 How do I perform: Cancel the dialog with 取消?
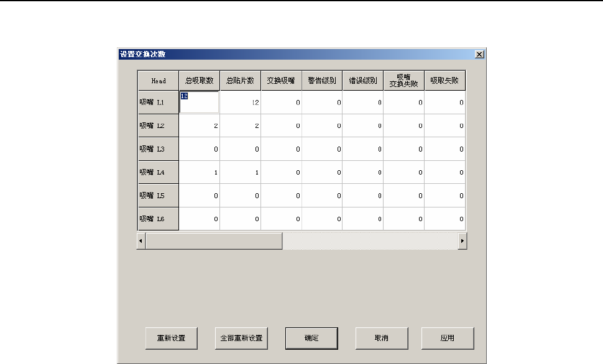(x=382, y=339)
